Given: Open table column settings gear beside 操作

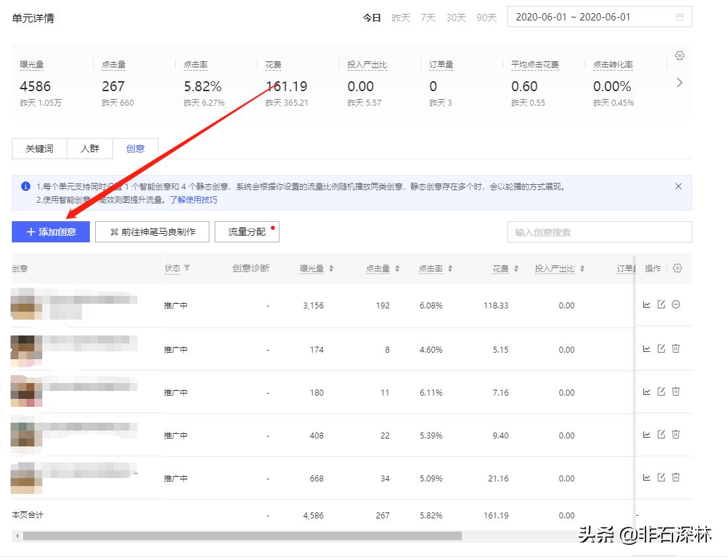Looking at the screenshot, I should 677,268.
